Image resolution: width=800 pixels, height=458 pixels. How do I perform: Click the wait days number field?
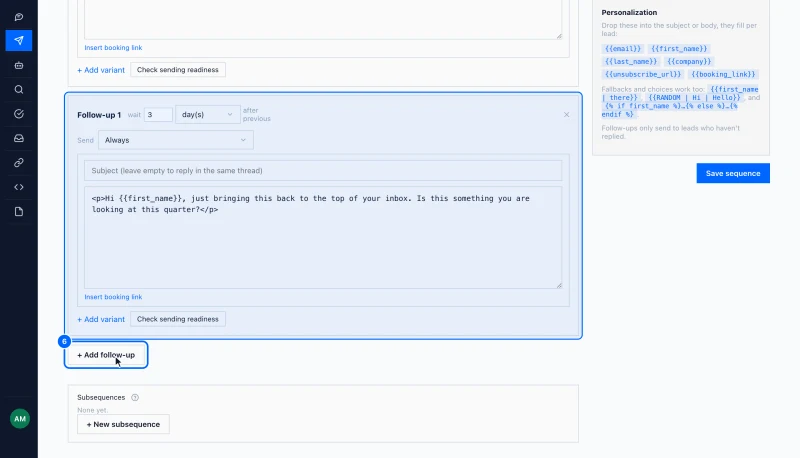pyautogui.click(x=158, y=115)
